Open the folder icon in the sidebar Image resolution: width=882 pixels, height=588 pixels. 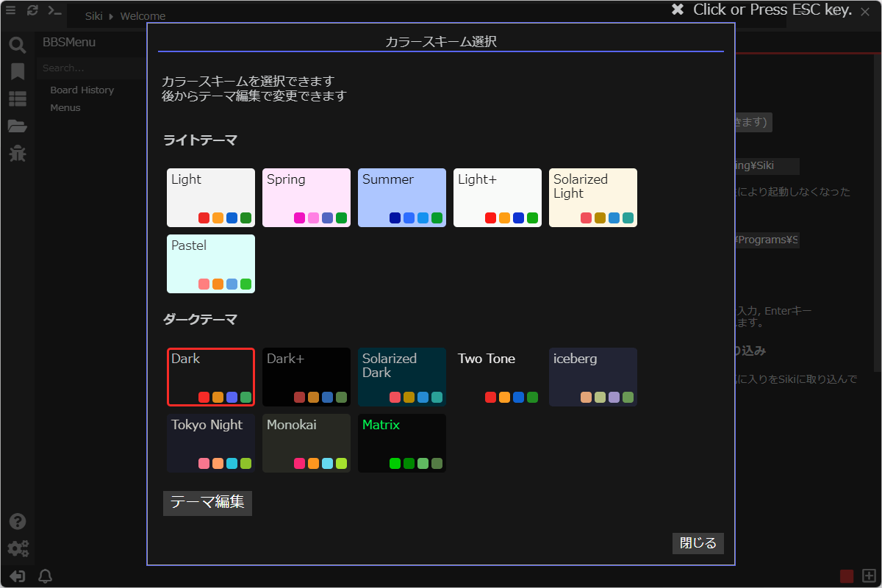pyautogui.click(x=17, y=125)
